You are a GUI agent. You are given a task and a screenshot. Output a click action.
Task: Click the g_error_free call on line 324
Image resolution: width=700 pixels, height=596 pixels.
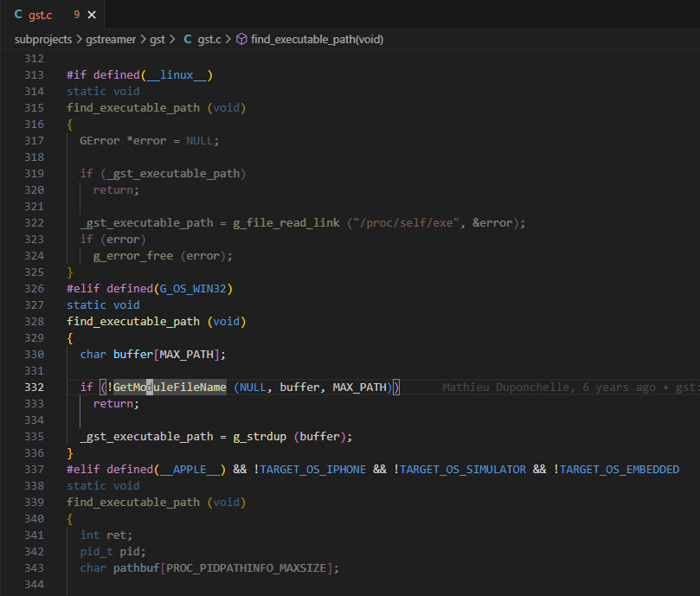[x=133, y=256]
